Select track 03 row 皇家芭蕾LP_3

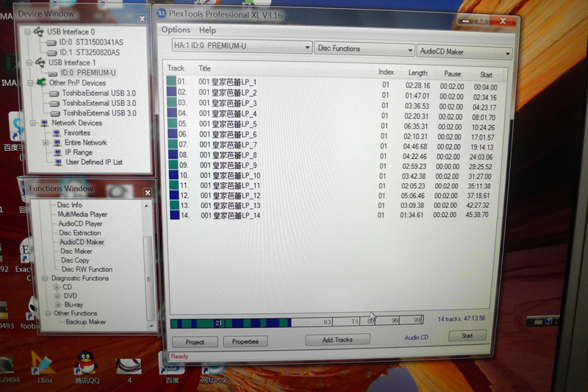pyautogui.click(x=332, y=104)
